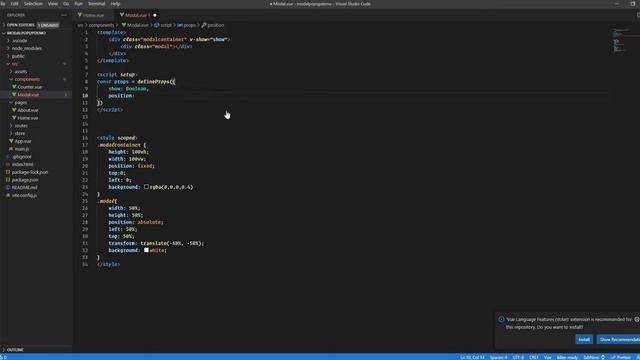The width and height of the screenshot is (640, 360).
Task: Open the Edit menu
Action: coord(15,4)
